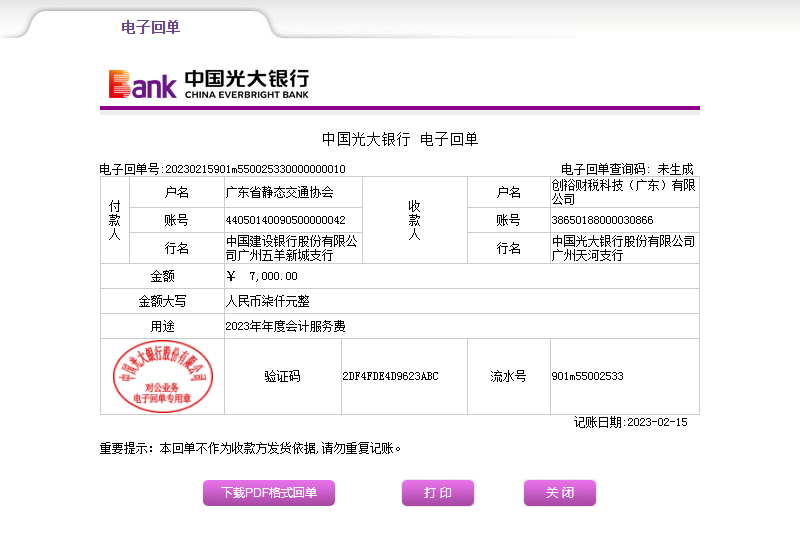
Task: Click the China Everbright Bank logo
Action: (x=209, y=84)
